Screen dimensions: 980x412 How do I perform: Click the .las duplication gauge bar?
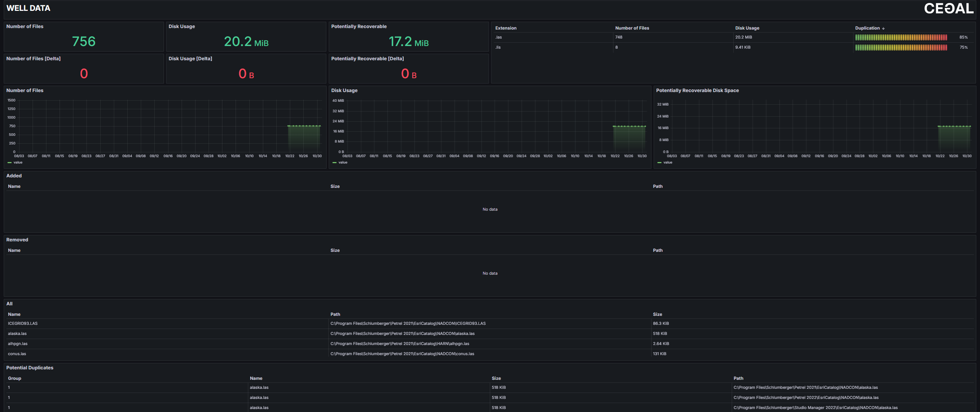pos(901,37)
